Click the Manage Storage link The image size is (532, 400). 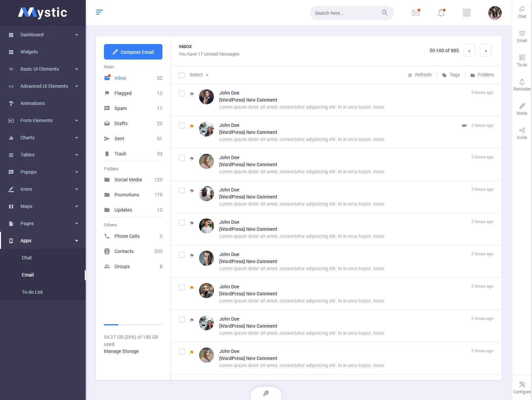click(x=121, y=351)
